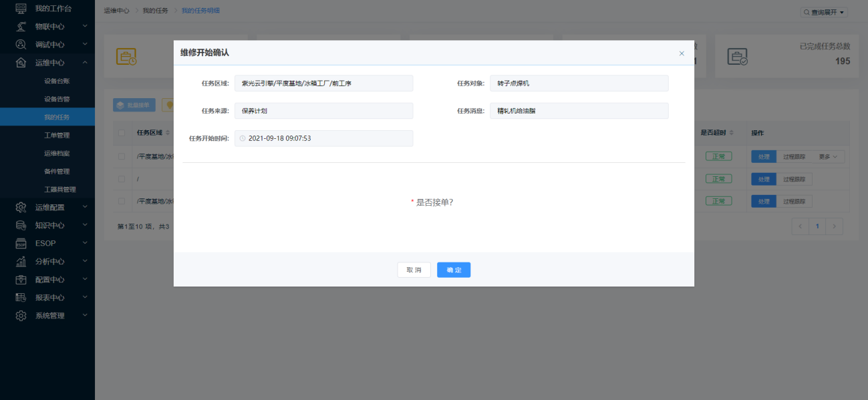Click the 配置中心 box icon
Viewport: 868px width, 400px height.
tap(21, 279)
